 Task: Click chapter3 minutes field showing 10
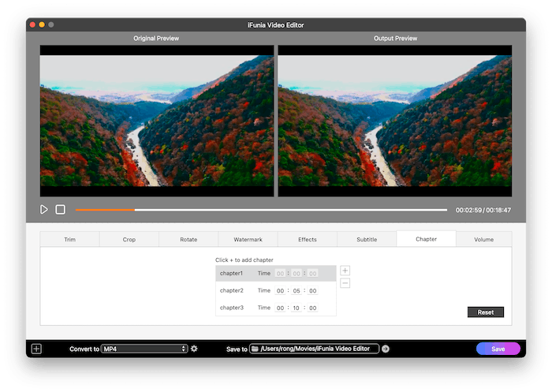[x=297, y=308]
